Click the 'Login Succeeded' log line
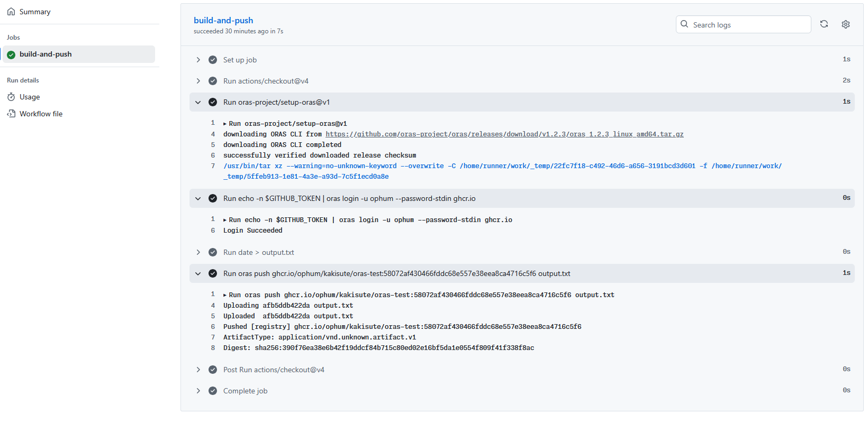This screenshot has height=423, width=868. click(x=253, y=231)
